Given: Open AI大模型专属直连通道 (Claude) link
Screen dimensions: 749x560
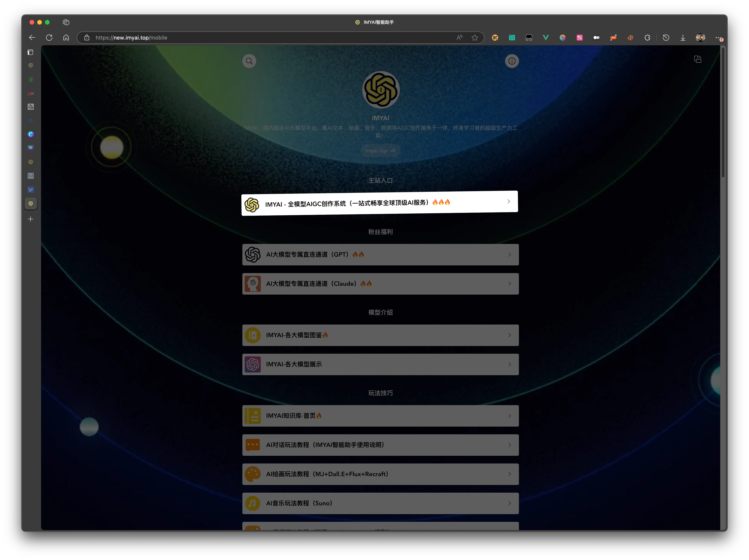Looking at the screenshot, I should (380, 284).
